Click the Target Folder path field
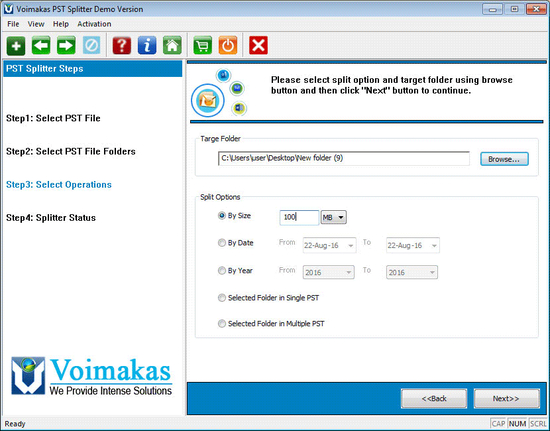Image resolution: width=550 pixels, height=431 pixels. pyautogui.click(x=343, y=159)
